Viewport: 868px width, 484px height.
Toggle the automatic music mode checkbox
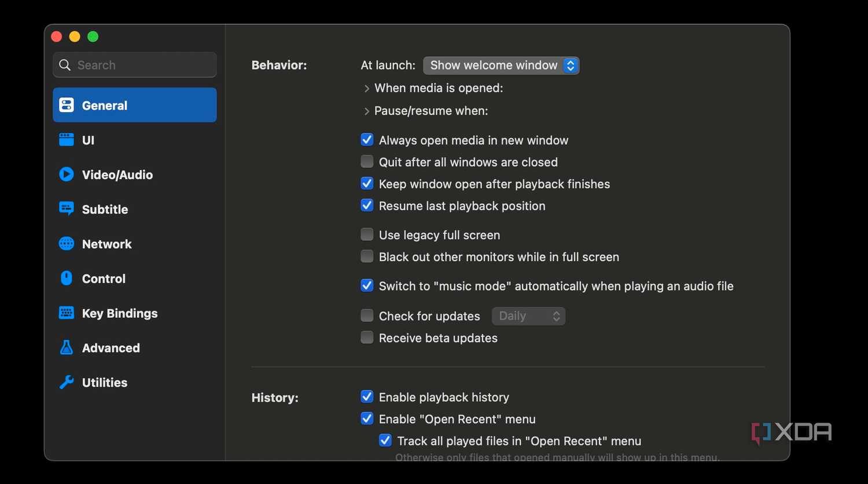click(367, 285)
